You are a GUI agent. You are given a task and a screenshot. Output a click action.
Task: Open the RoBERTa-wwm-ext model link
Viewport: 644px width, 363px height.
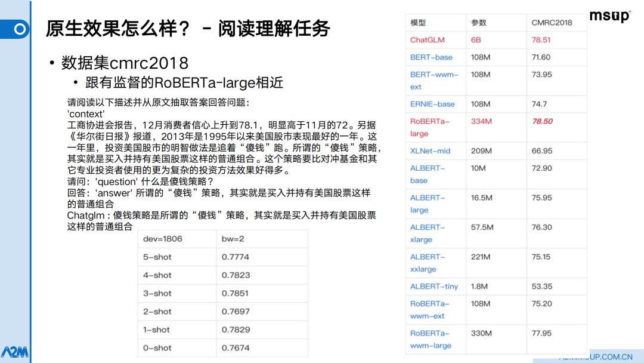pyautogui.click(x=429, y=309)
